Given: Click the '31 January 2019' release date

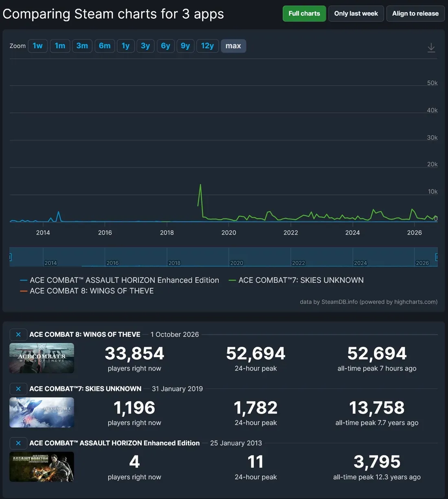Looking at the screenshot, I should point(177,389).
